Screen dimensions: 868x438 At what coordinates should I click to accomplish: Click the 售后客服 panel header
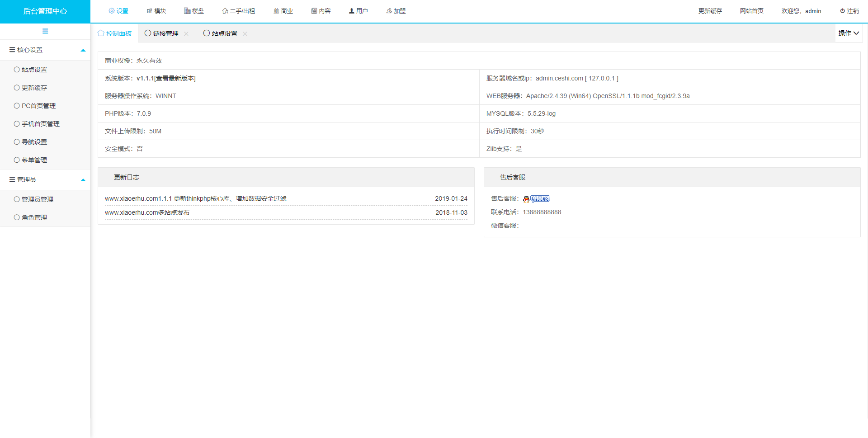[x=672, y=177]
